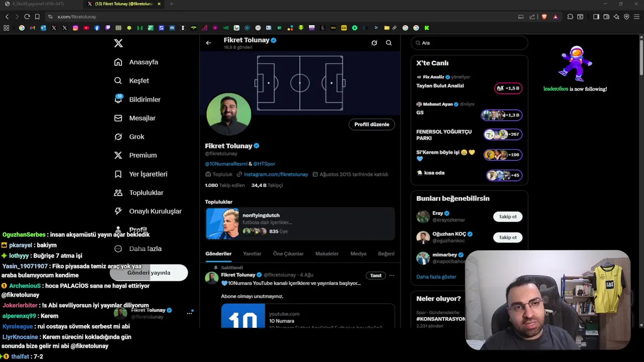Click browser back arrow
Viewport: 644px width, 362px height.
7,17
